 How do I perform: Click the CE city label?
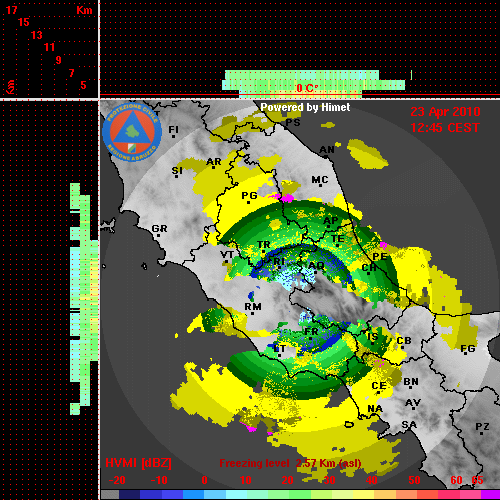pos(379,386)
